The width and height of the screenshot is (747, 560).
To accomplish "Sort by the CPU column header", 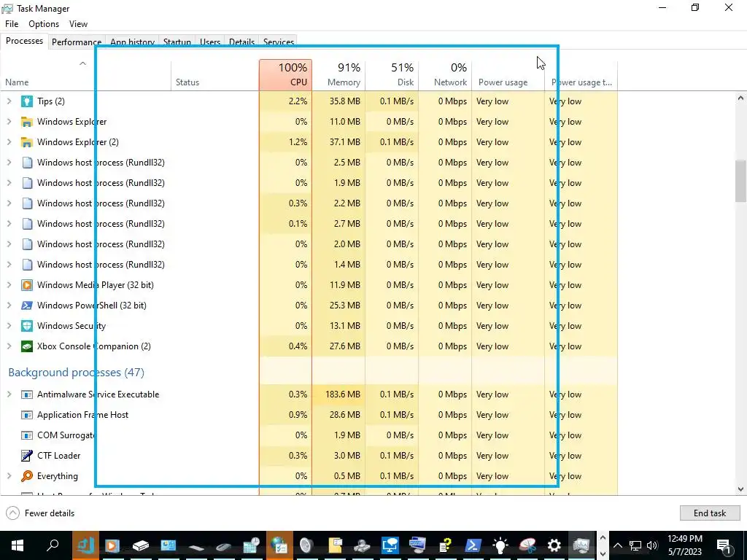I will tap(285, 75).
